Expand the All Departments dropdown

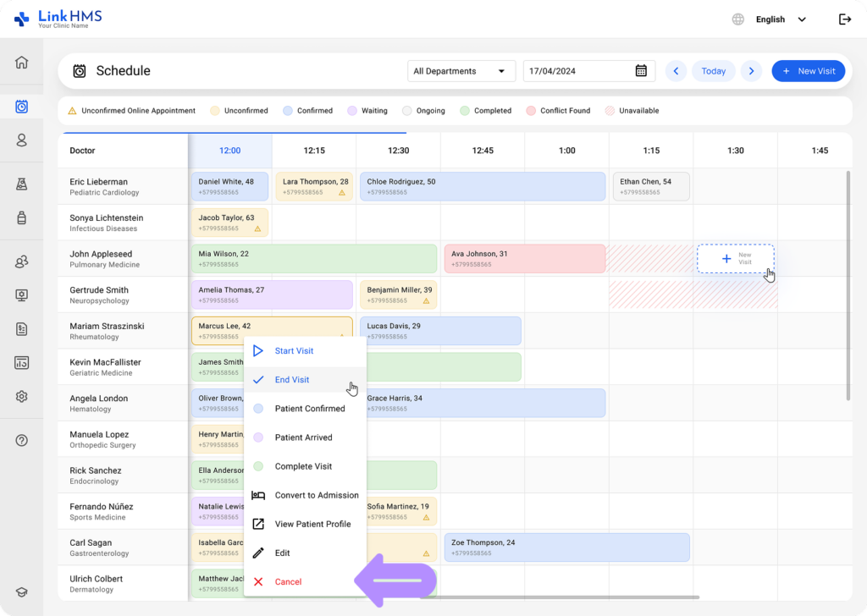(x=461, y=71)
